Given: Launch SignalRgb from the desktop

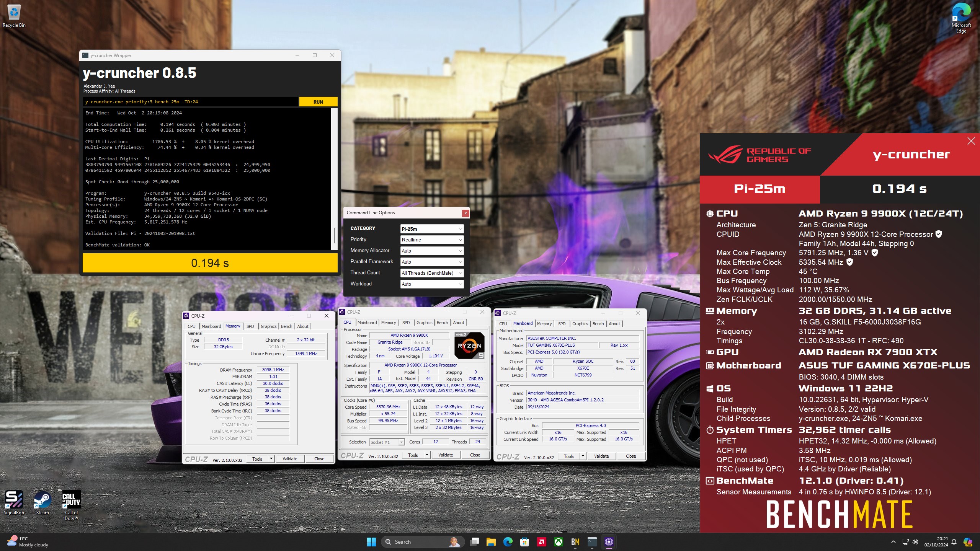Looking at the screenshot, I should [x=14, y=503].
